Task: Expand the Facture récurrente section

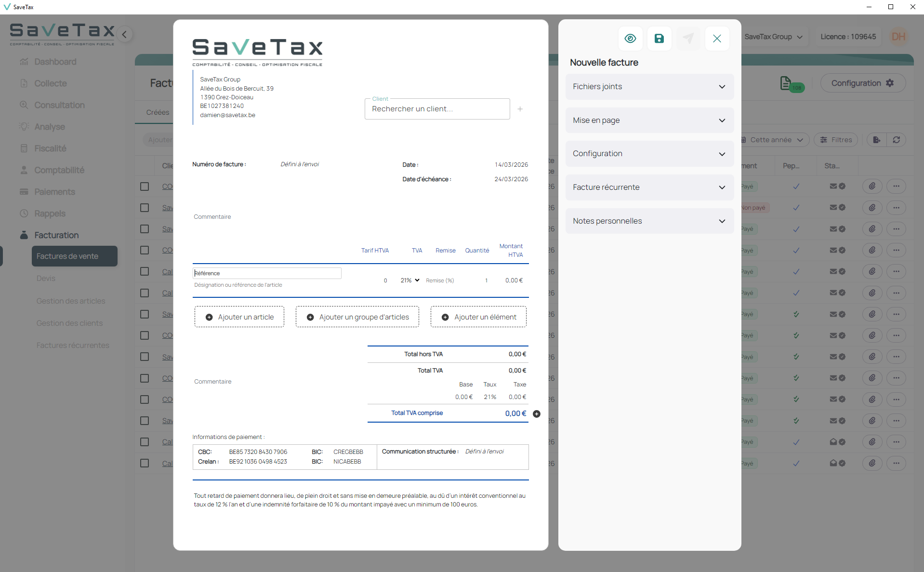Action: pyautogui.click(x=649, y=187)
